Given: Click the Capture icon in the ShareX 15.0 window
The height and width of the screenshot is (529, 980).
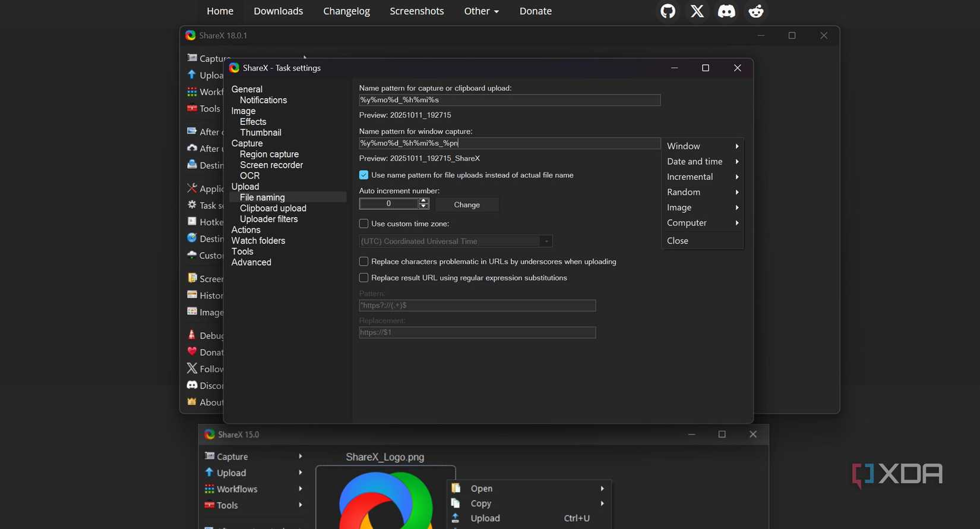Looking at the screenshot, I should 210,456.
